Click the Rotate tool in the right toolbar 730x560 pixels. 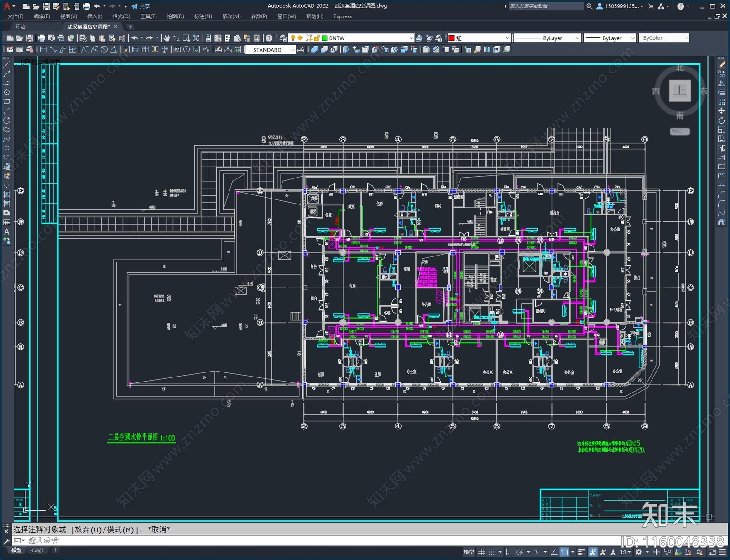coord(721,120)
